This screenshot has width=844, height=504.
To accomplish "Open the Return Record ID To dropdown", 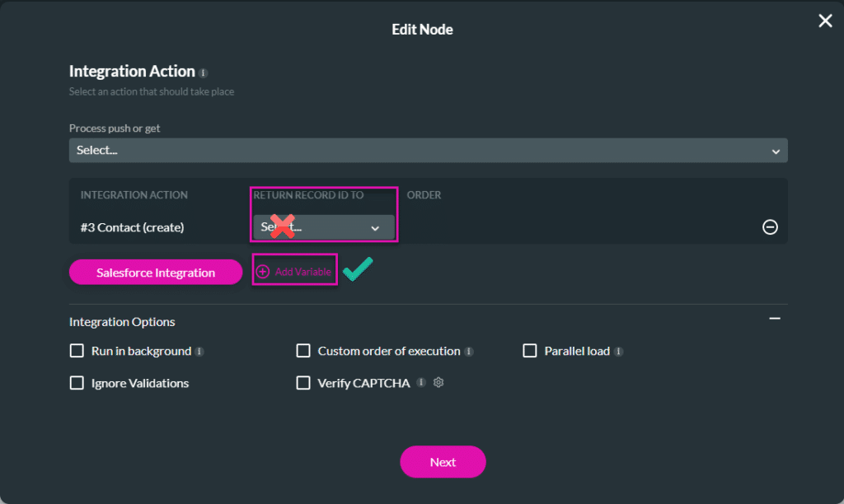I will (323, 227).
